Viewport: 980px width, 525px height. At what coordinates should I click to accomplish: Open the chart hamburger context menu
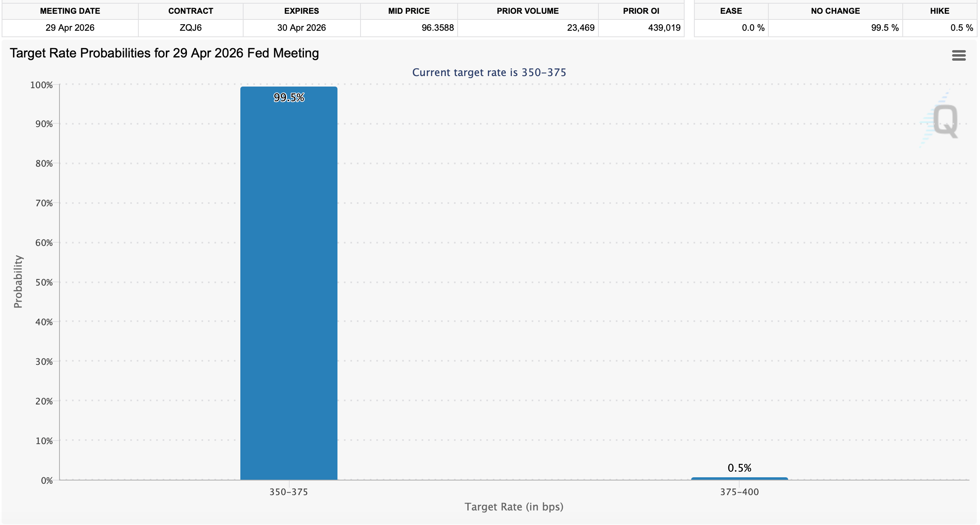[x=959, y=55]
